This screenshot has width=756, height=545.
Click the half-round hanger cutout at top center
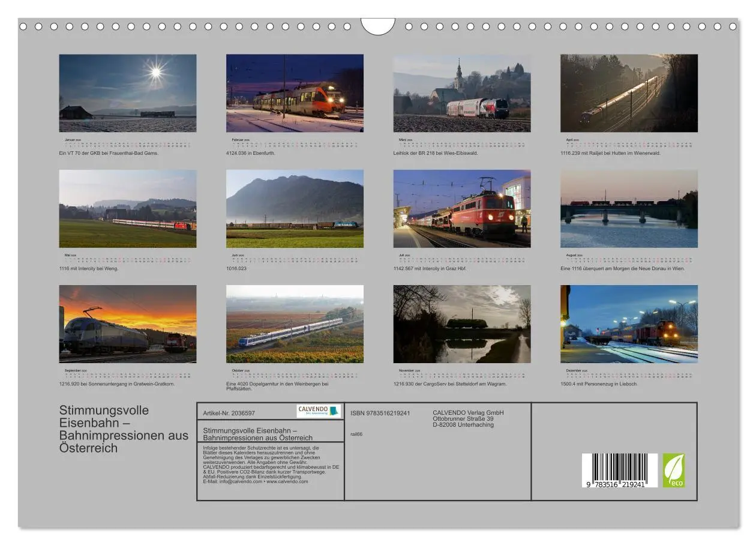378,26
